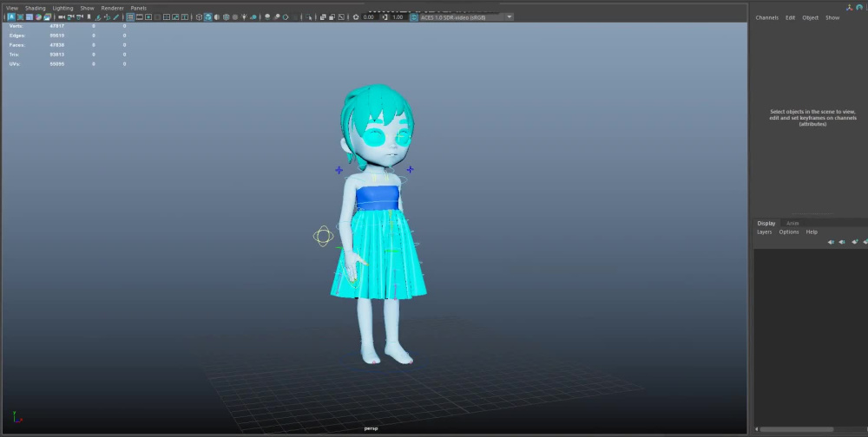Open Edit menu in Channel Box
The height and width of the screenshot is (437, 868).
[790, 17]
